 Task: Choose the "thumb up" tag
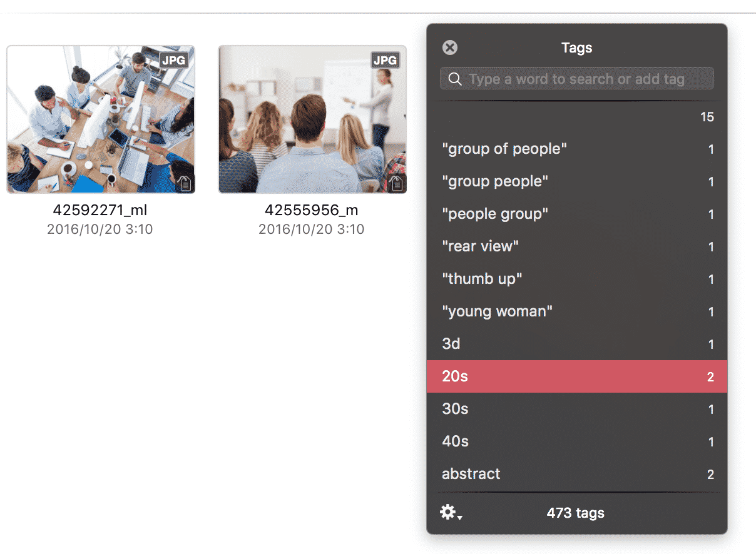tap(577, 279)
